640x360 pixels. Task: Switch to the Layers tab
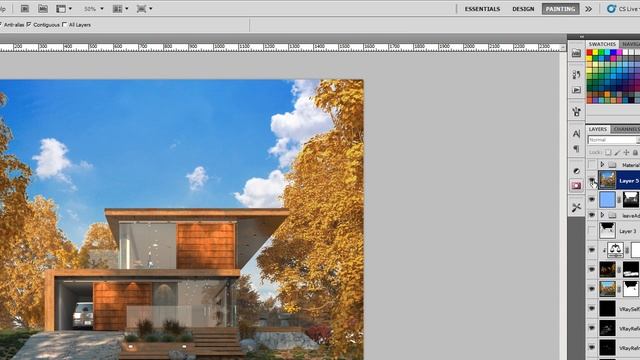(598, 129)
